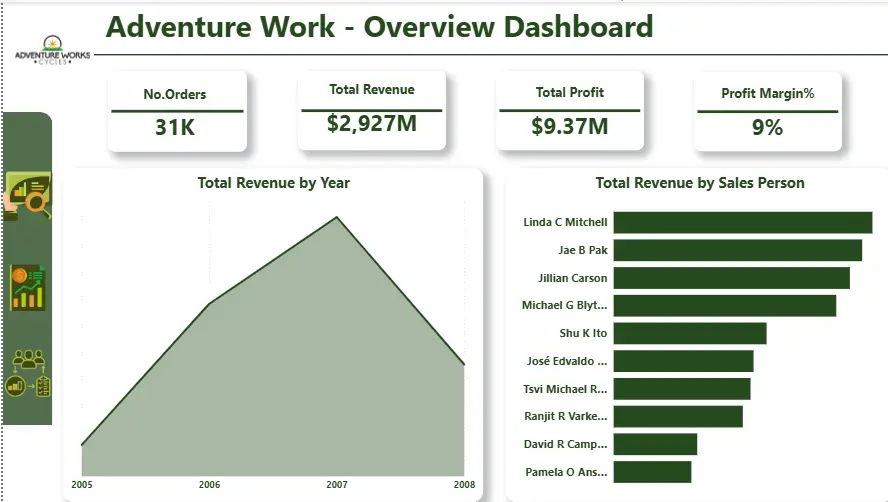Click the David R Camp... revenue bar
The width and height of the screenshot is (888, 502).
click(655, 444)
